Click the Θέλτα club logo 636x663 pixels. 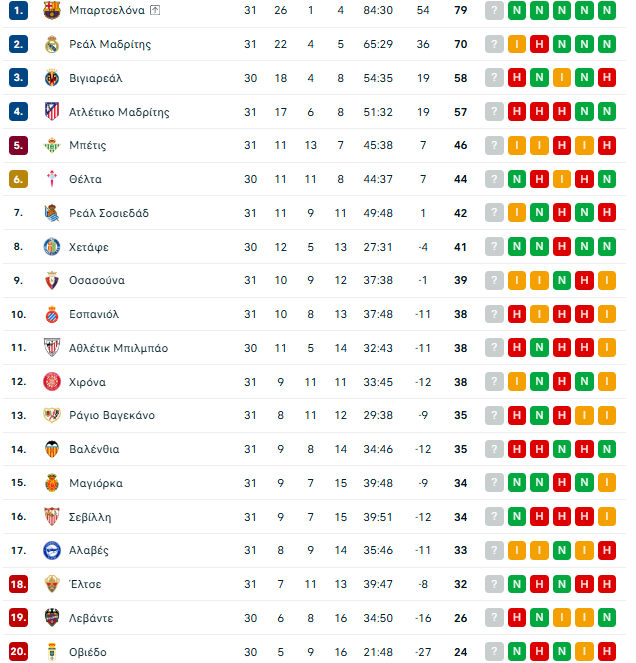(x=52, y=179)
